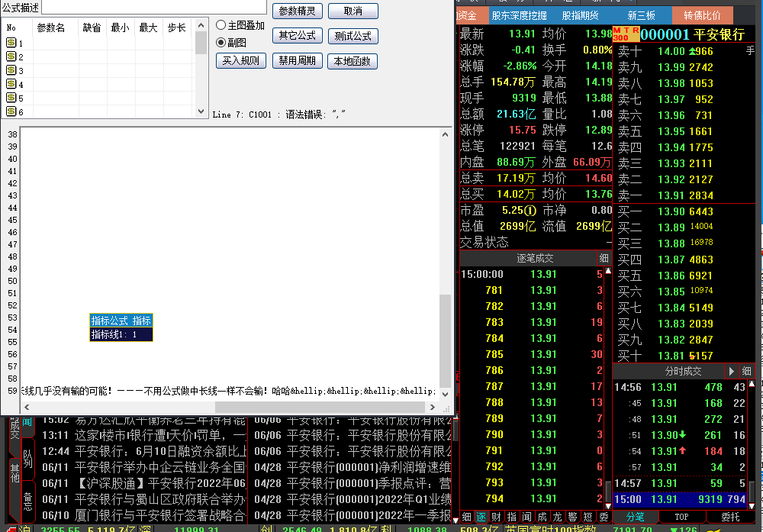Click the parameter 5 row icon
Viewport: 763px width, 532px height.
coord(11,98)
